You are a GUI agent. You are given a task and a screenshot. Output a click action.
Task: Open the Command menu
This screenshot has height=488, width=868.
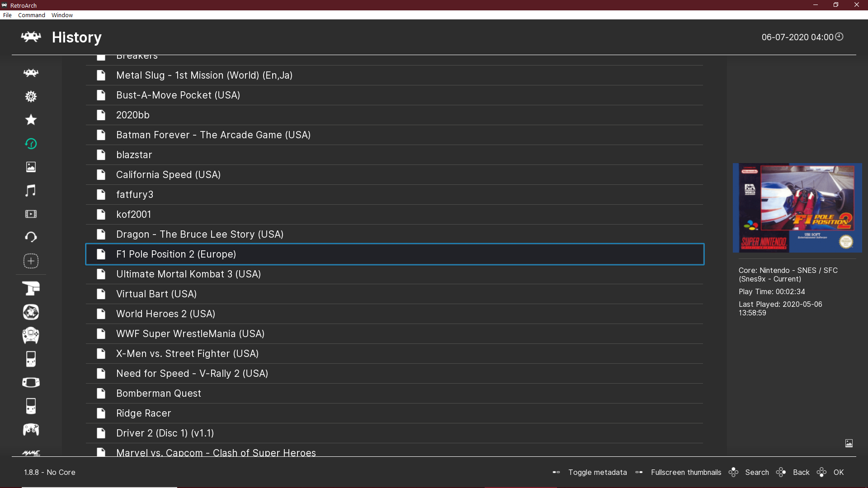click(x=32, y=15)
